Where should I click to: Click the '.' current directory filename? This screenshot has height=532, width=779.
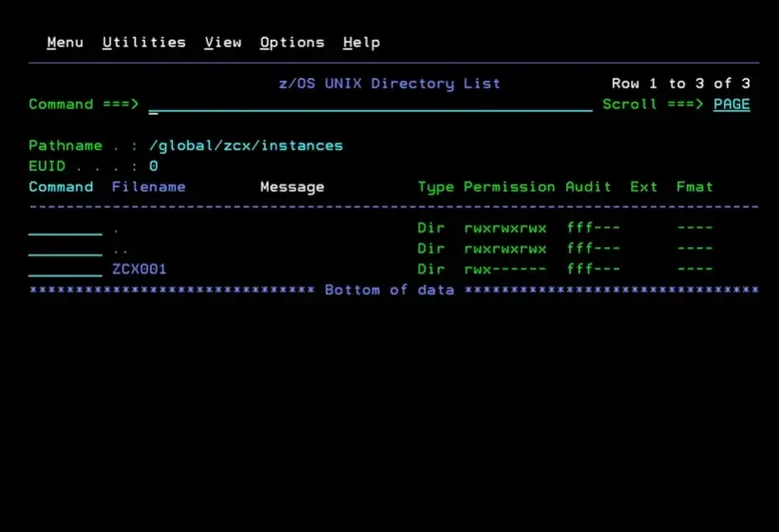click(116, 231)
